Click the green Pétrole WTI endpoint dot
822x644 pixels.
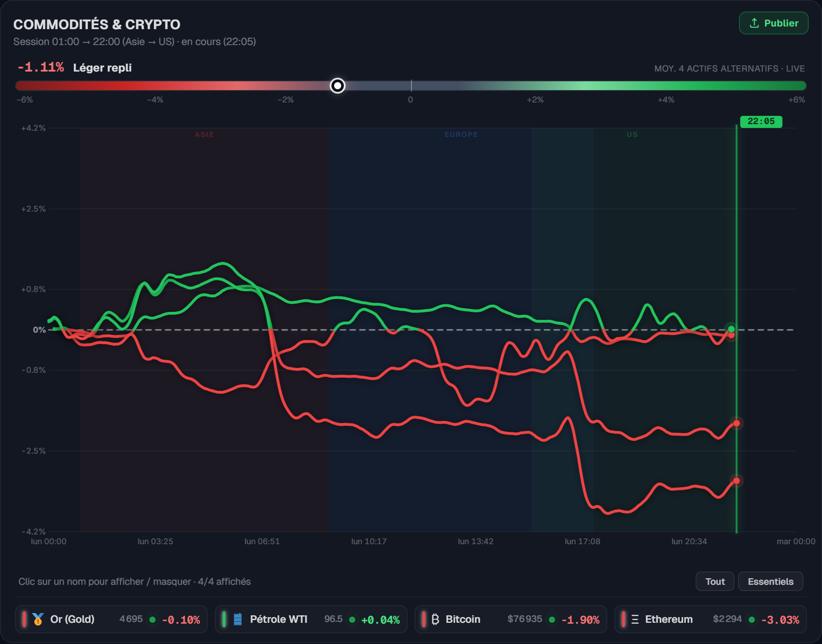731,329
